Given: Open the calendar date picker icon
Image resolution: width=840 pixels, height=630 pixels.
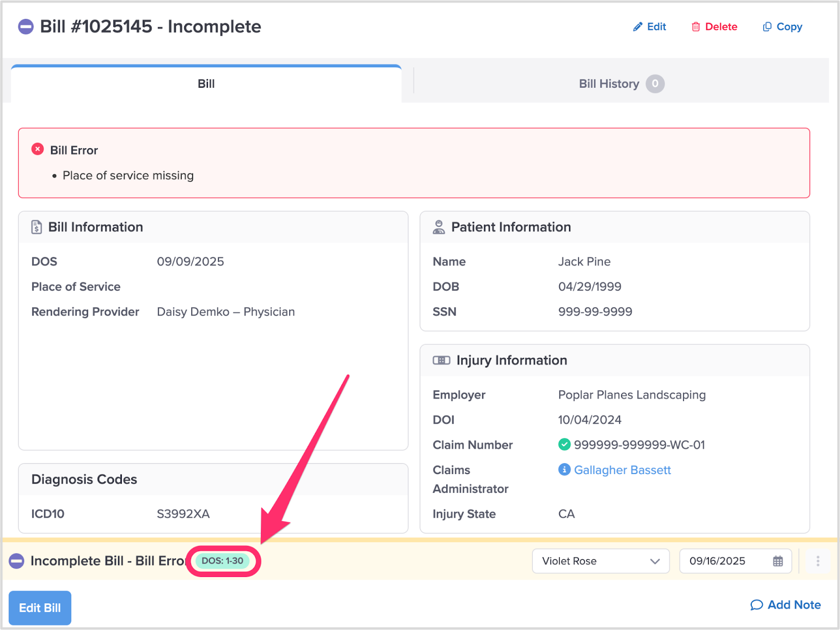Looking at the screenshot, I should (778, 561).
